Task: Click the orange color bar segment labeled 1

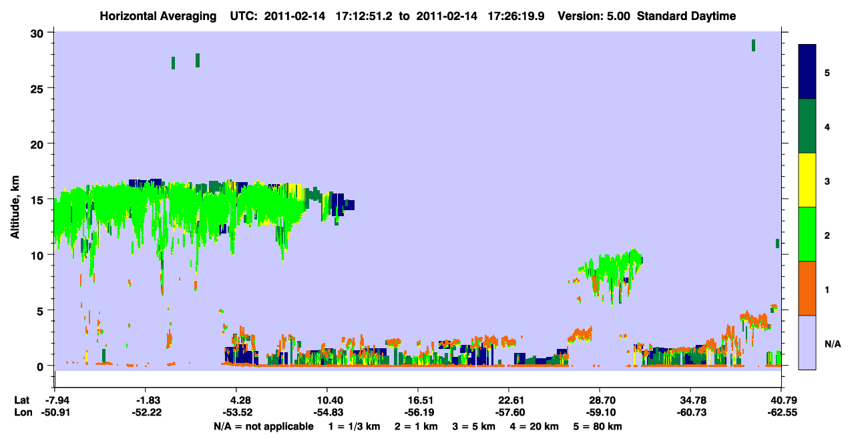Action: click(807, 288)
